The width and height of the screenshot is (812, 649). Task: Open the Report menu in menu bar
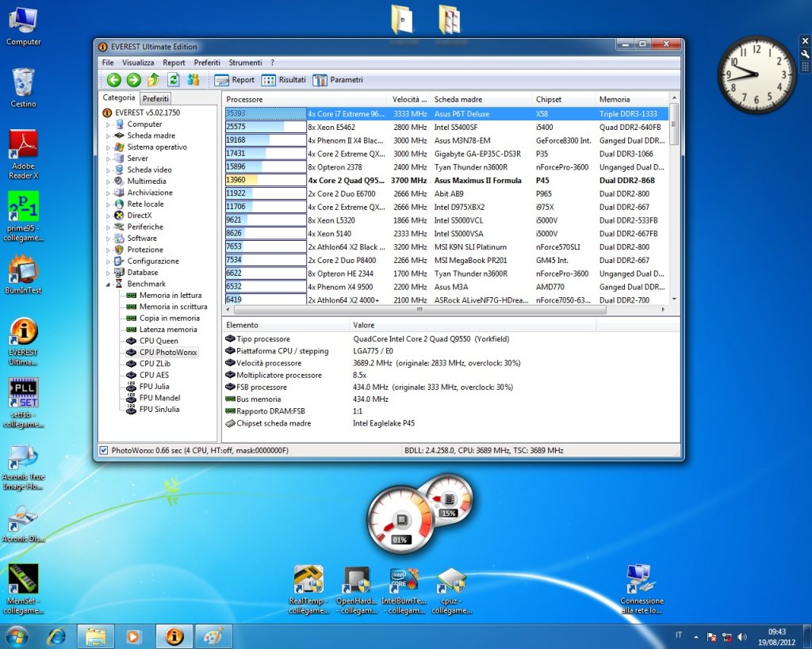pos(174,63)
